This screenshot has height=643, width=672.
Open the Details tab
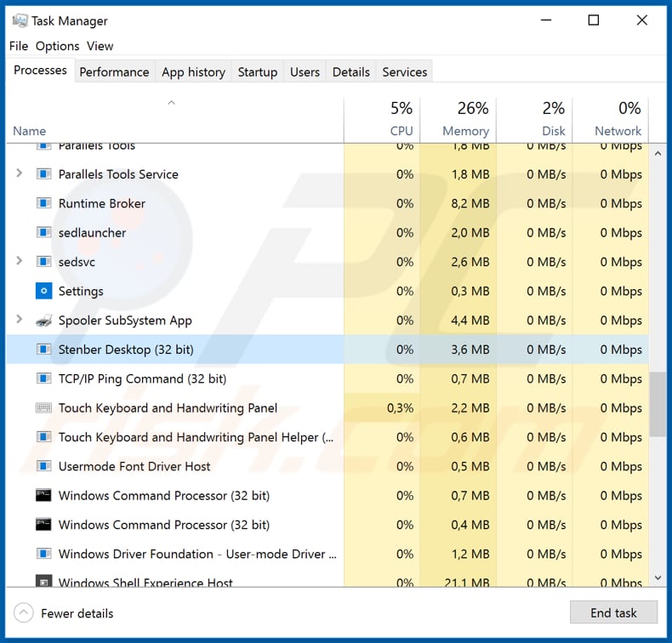point(351,72)
